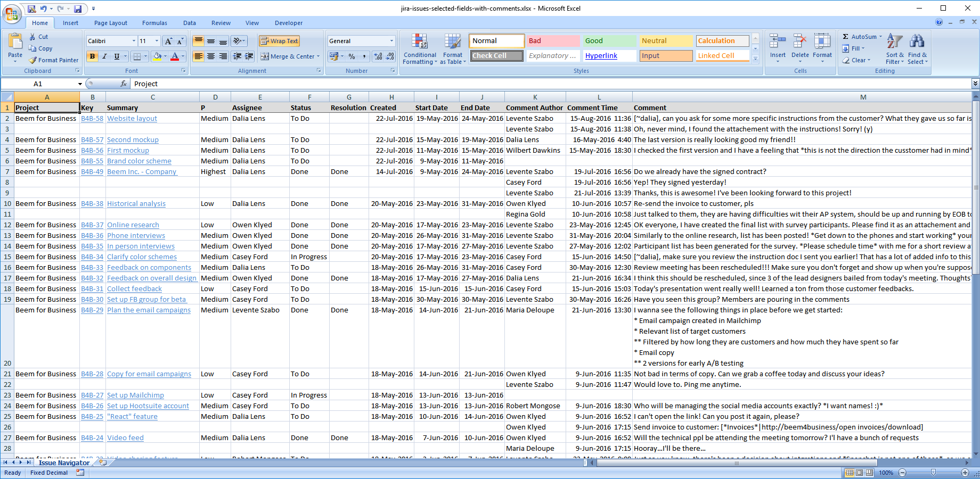Open the B4B-58 issue key hyperlink
The width and height of the screenshot is (980, 479).
92,119
